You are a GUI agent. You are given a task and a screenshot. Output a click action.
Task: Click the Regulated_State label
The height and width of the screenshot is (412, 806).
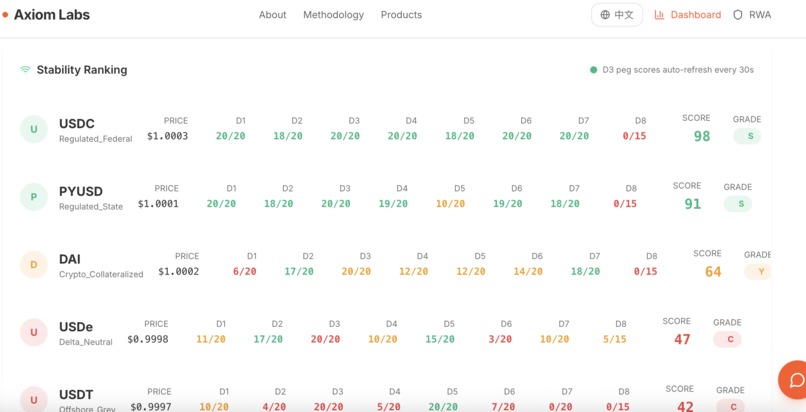pos(91,207)
